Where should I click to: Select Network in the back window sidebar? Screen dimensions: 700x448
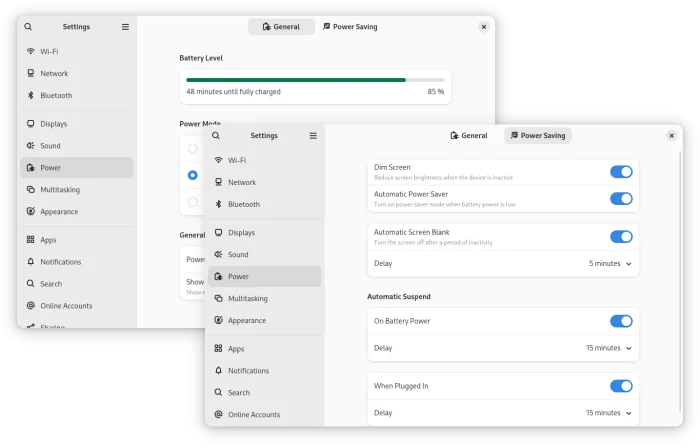tap(77, 73)
